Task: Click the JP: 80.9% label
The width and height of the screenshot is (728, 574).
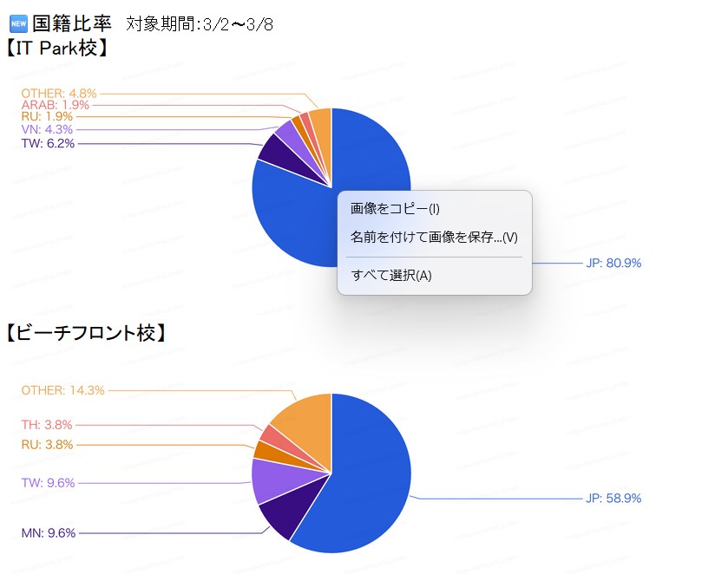Action: click(613, 264)
